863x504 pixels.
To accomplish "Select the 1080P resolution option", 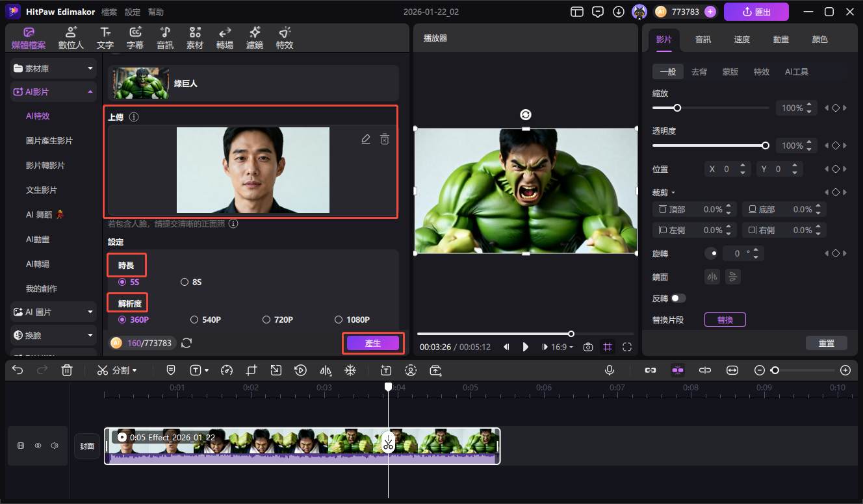I will [x=339, y=319].
